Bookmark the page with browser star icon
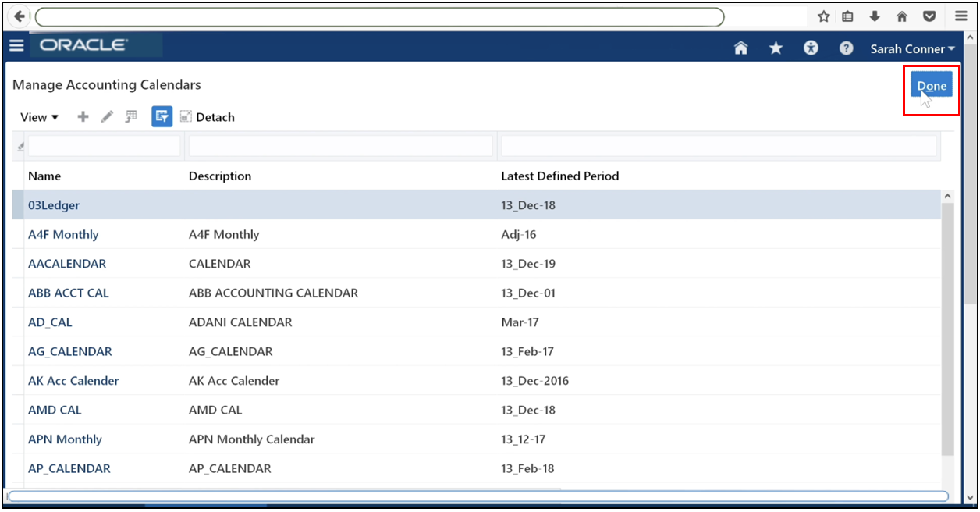This screenshot has height=512, width=980. coord(823,16)
